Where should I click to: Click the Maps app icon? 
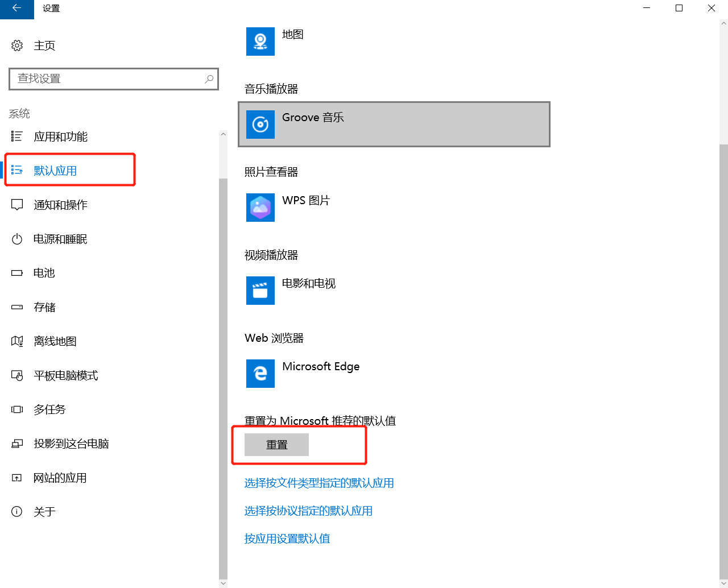coord(260,42)
